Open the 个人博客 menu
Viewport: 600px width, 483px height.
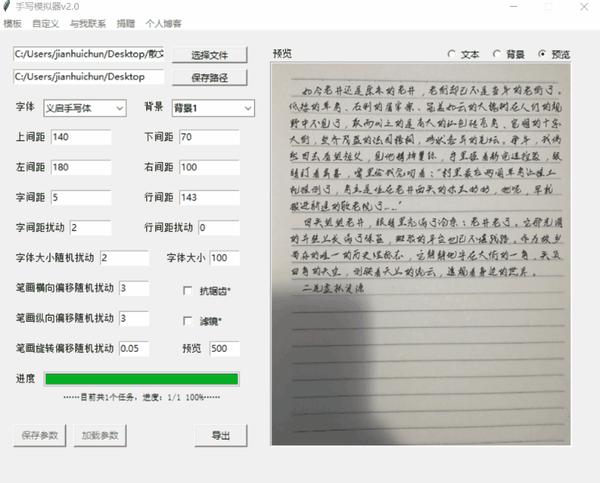tap(163, 24)
